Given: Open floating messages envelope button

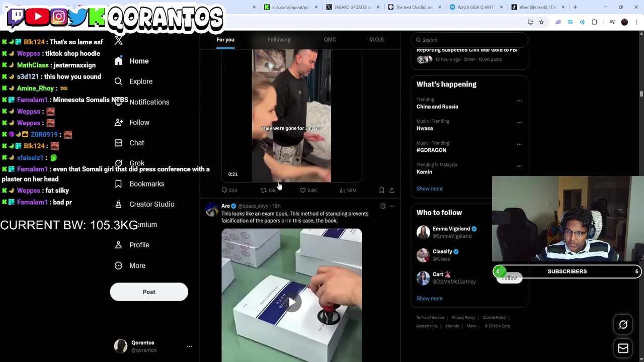Looking at the screenshot, I should point(623,348).
